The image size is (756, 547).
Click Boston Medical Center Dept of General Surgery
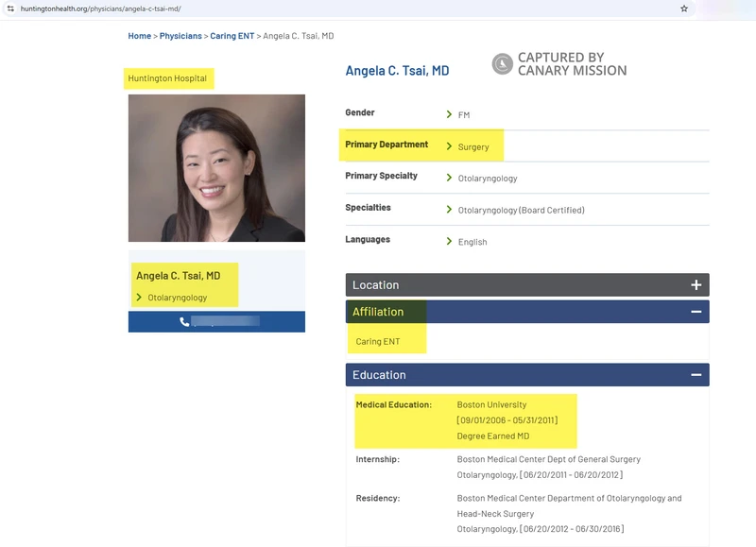tap(549, 459)
